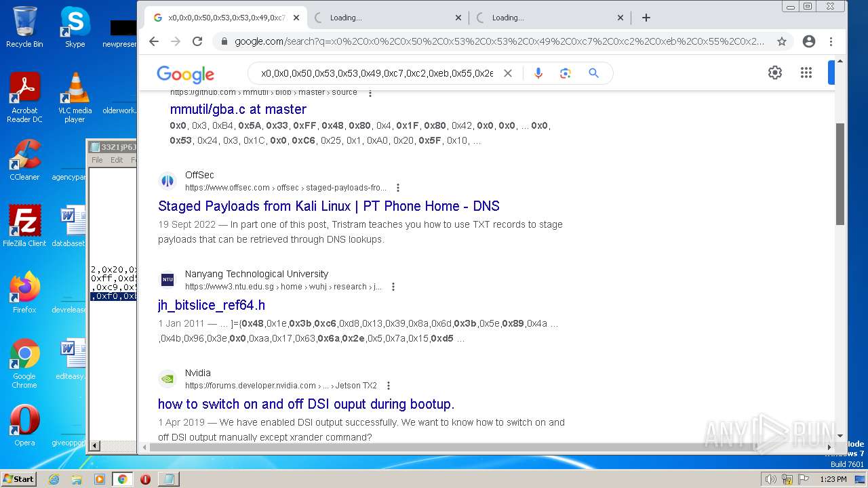Open how to switch DSI output result
This screenshot has width=868, height=488.
(x=306, y=404)
